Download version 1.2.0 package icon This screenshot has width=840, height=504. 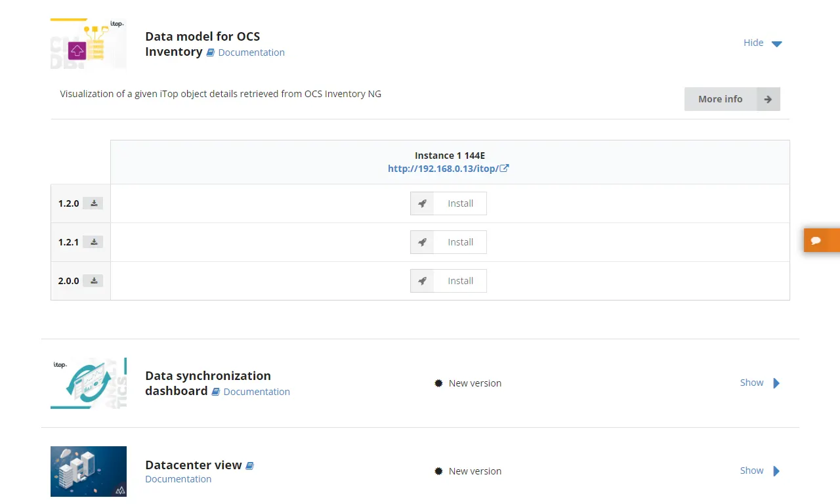(94, 203)
